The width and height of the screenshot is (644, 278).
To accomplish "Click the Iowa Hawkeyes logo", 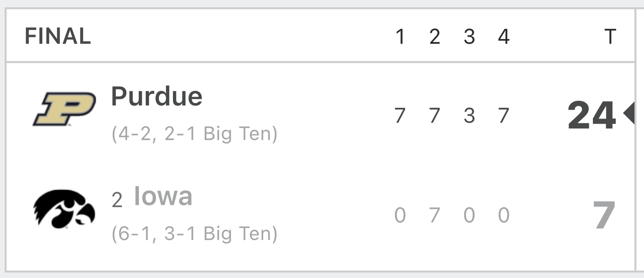I will [x=64, y=209].
